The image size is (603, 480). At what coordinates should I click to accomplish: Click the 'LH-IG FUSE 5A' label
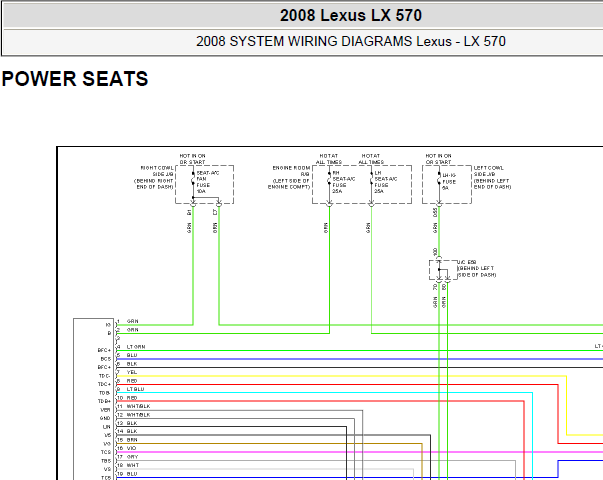click(449, 182)
